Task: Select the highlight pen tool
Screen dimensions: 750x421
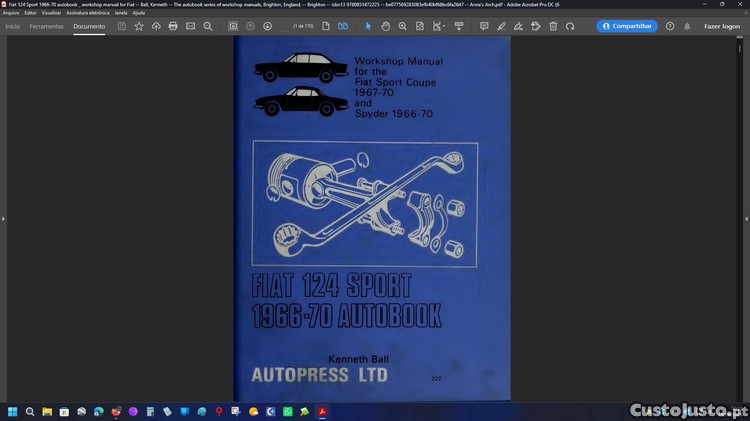Action: [501, 26]
